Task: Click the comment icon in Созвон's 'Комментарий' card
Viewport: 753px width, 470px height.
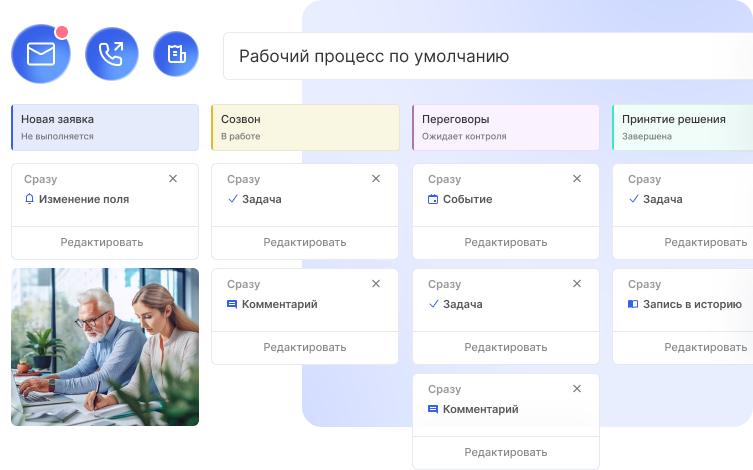Action: pyautogui.click(x=232, y=304)
